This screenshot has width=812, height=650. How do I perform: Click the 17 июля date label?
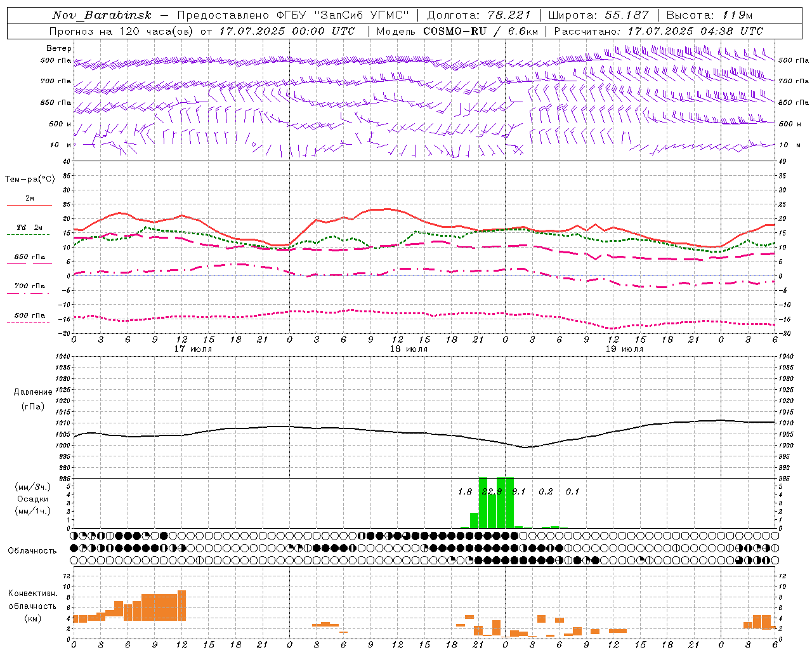coord(193,348)
